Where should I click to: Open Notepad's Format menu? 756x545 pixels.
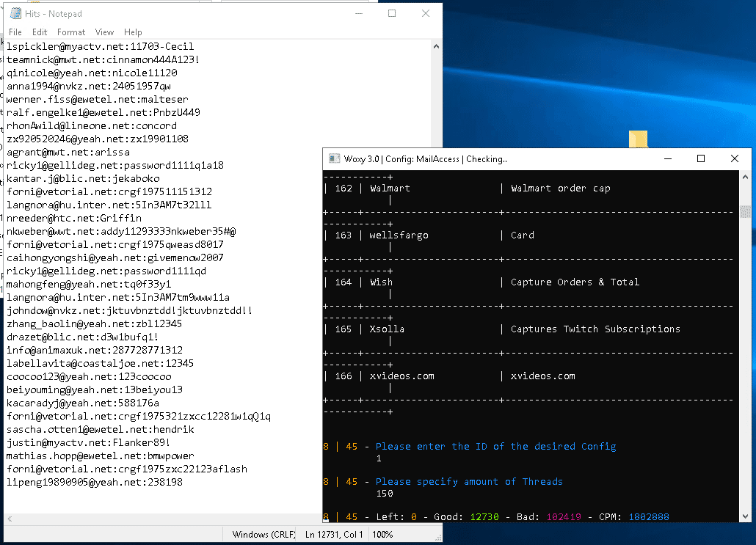71,32
